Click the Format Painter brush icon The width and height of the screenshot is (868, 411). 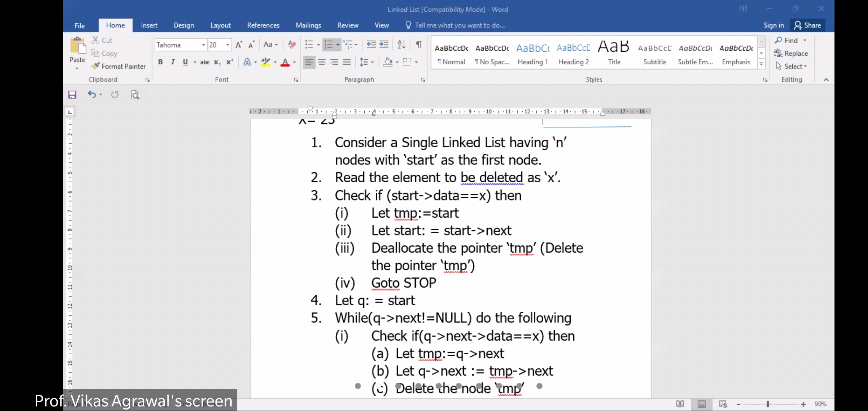96,66
